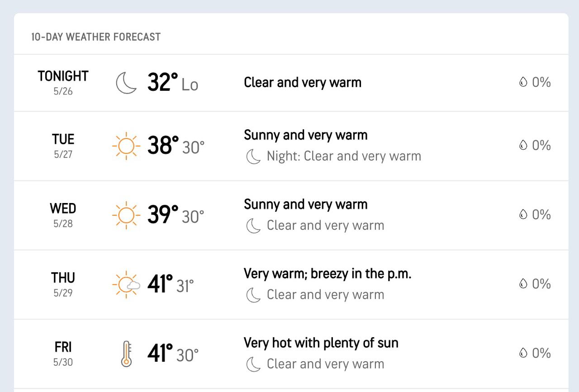Image resolution: width=579 pixels, height=392 pixels.
Task: Click Tuesday's small night moon icon
Action: pyautogui.click(x=253, y=156)
